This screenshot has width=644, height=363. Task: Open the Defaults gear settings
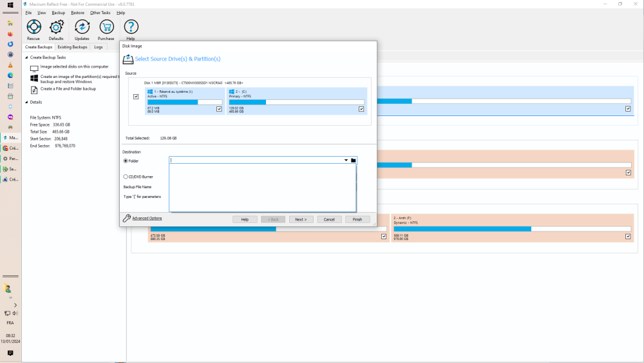pyautogui.click(x=56, y=27)
